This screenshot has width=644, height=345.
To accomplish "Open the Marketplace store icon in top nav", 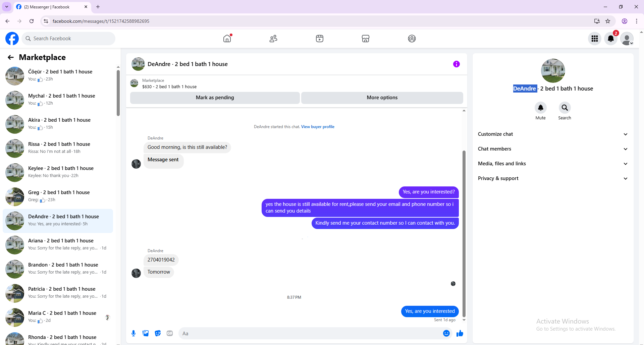I will pyautogui.click(x=366, y=39).
